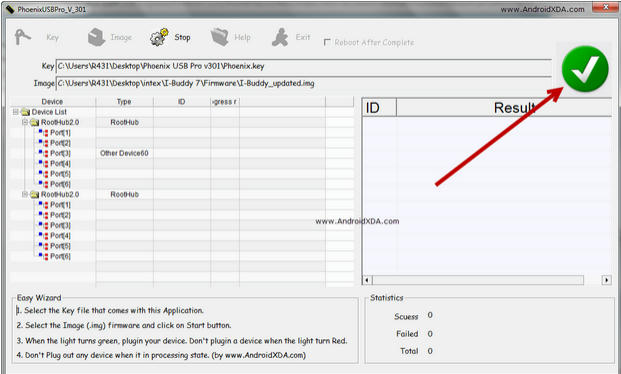Viewport: 621px width, 374px height.
Task: Click the Exit toolbar icon
Action: coord(280,38)
